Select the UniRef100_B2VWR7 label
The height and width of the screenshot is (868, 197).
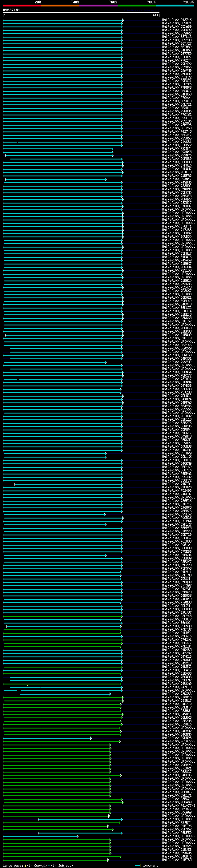177,443
